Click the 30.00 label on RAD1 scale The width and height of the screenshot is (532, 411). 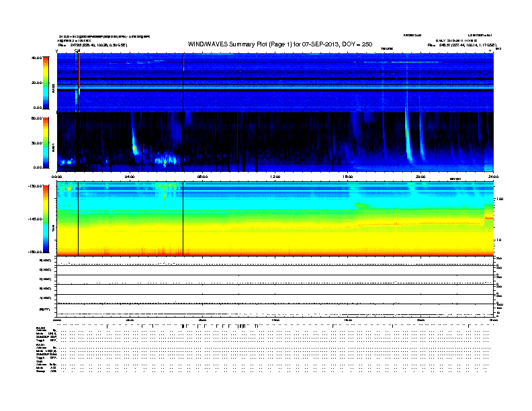click(x=37, y=143)
